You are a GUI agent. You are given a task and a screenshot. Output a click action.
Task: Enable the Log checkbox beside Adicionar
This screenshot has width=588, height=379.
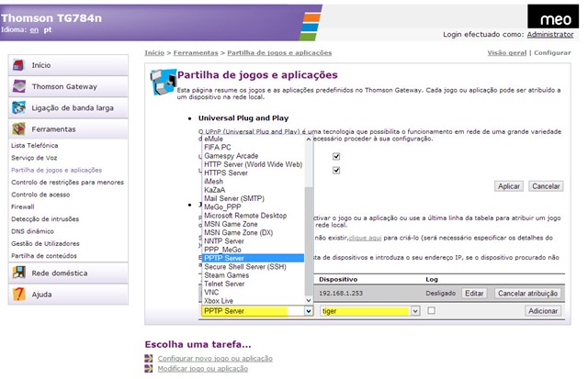pyautogui.click(x=433, y=311)
